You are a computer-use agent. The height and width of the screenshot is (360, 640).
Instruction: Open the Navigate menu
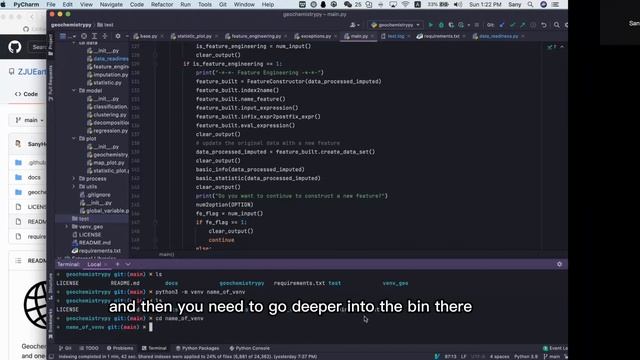(x=111, y=4)
